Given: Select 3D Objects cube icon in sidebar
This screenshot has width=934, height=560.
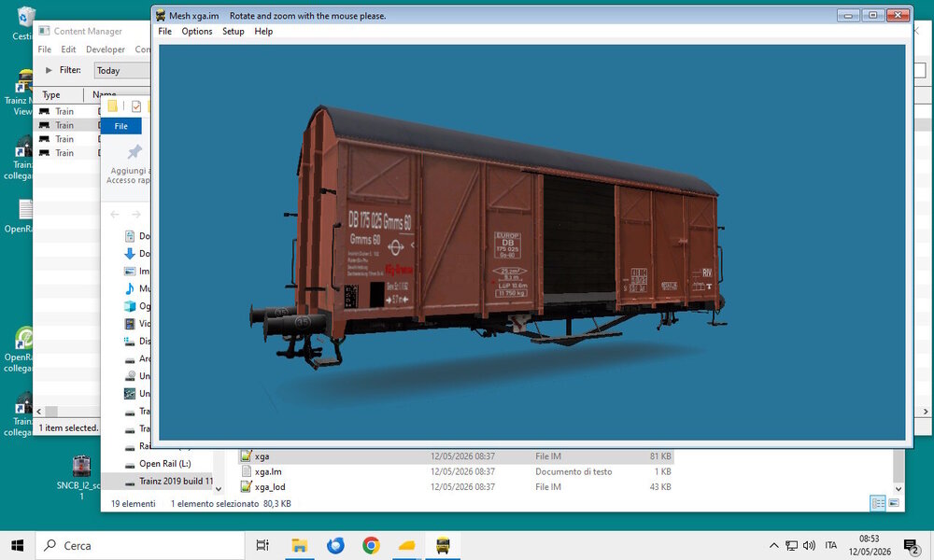Looking at the screenshot, I should point(129,306).
